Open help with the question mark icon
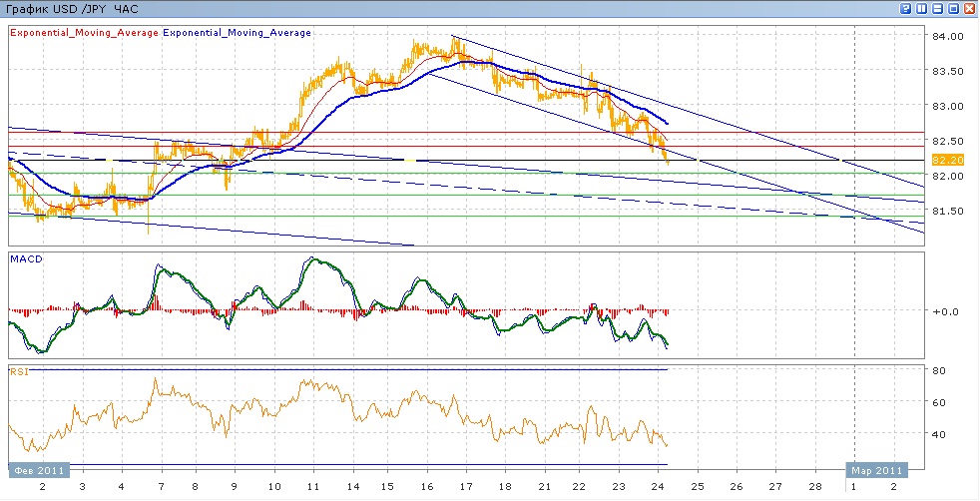This screenshot has height=501, width=980. (905, 9)
